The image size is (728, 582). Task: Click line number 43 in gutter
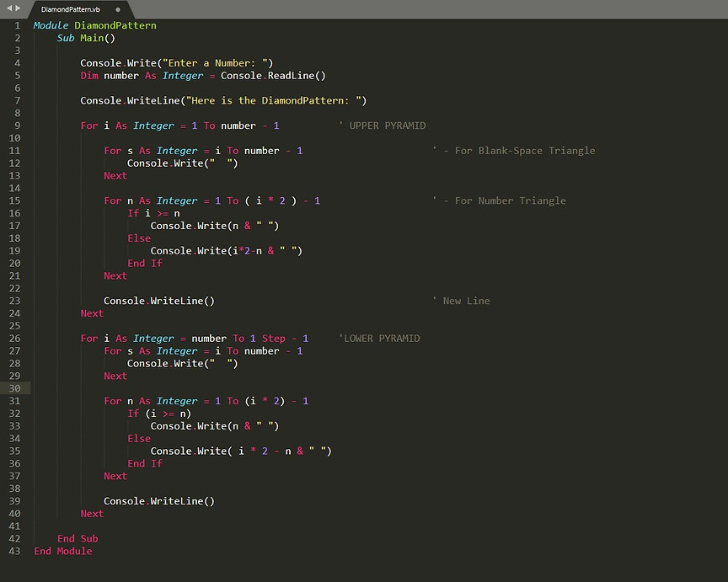tap(14, 552)
